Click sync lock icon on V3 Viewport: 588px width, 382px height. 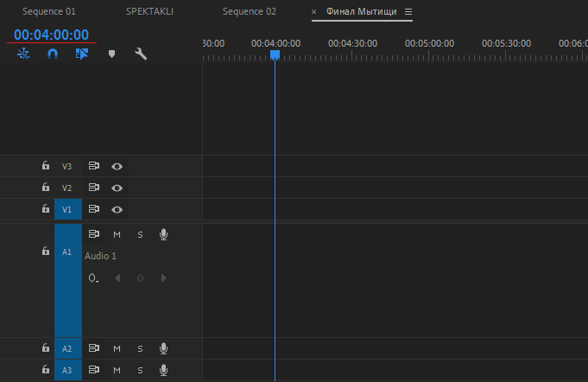(x=94, y=166)
